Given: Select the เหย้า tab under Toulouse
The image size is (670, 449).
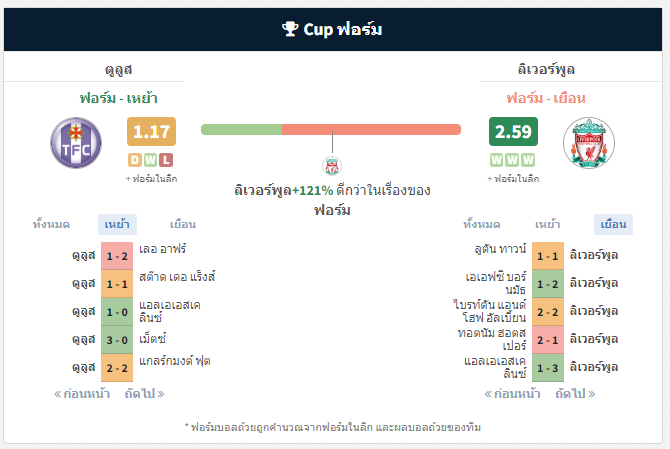Looking at the screenshot, I should [117, 224].
